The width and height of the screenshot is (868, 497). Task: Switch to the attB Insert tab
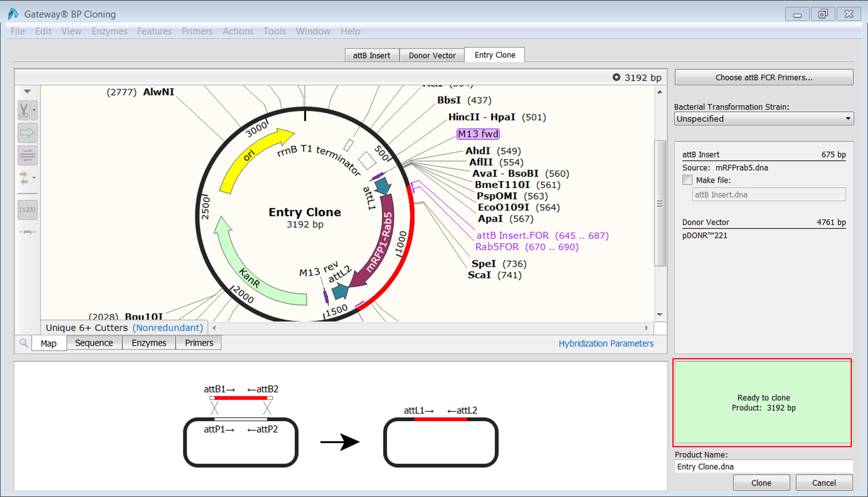pyautogui.click(x=372, y=56)
